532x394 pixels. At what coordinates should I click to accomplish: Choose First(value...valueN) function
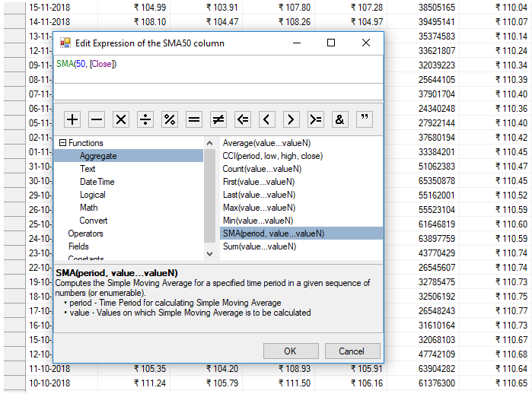[259, 182]
